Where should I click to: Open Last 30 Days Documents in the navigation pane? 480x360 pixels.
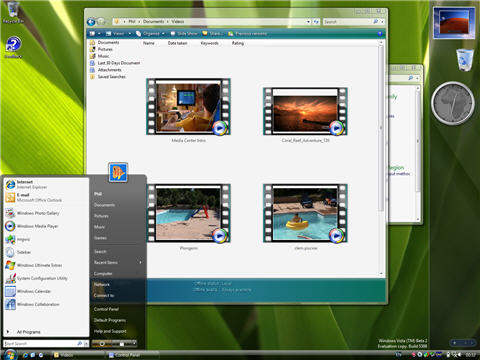click(x=115, y=63)
